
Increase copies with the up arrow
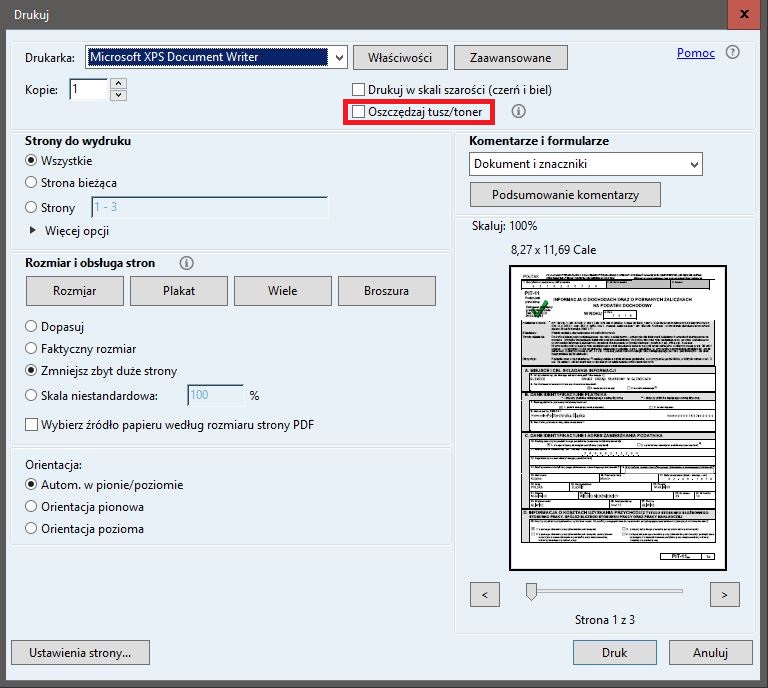[118, 83]
